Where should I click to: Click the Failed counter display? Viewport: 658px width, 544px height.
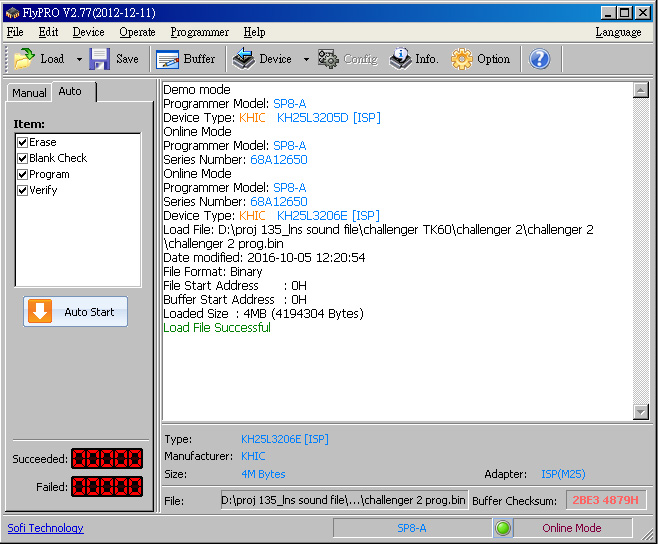click(x=107, y=486)
